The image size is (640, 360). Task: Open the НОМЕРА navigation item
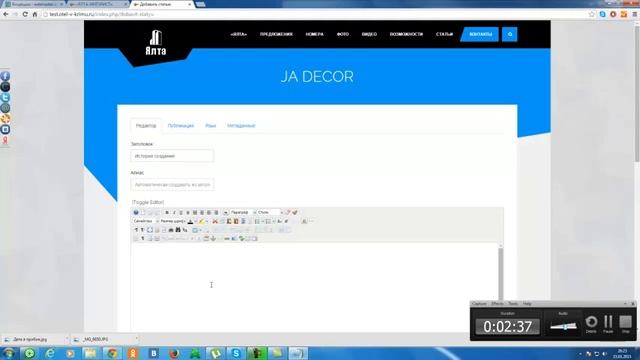point(314,34)
